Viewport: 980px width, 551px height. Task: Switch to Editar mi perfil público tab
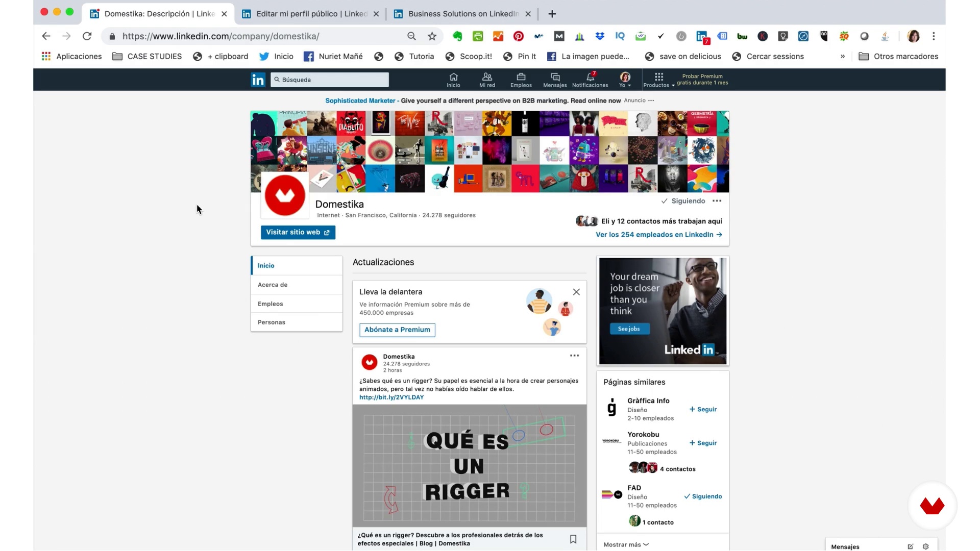pos(311,14)
